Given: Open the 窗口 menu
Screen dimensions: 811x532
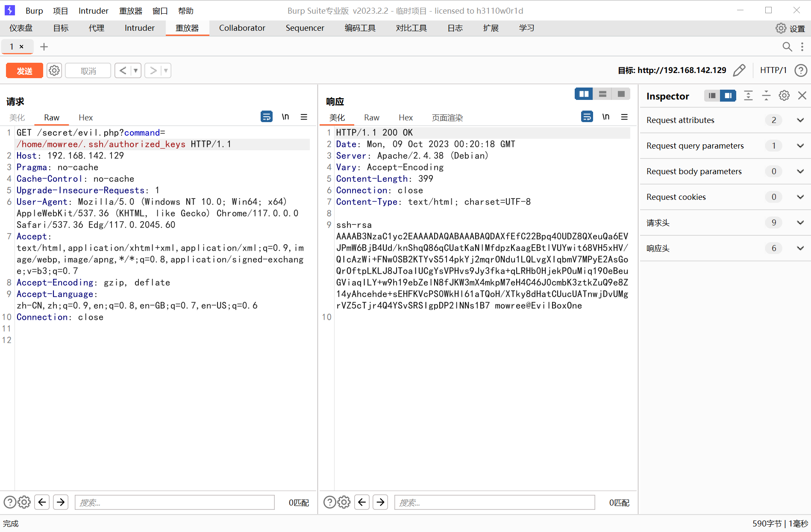Looking at the screenshot, I should (160, 11).
